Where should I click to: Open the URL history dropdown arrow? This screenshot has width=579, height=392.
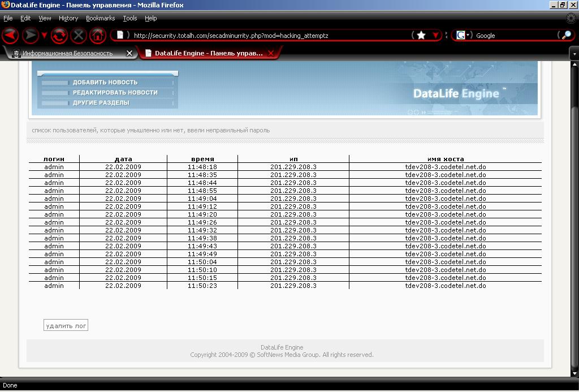[x=436, y=35]
